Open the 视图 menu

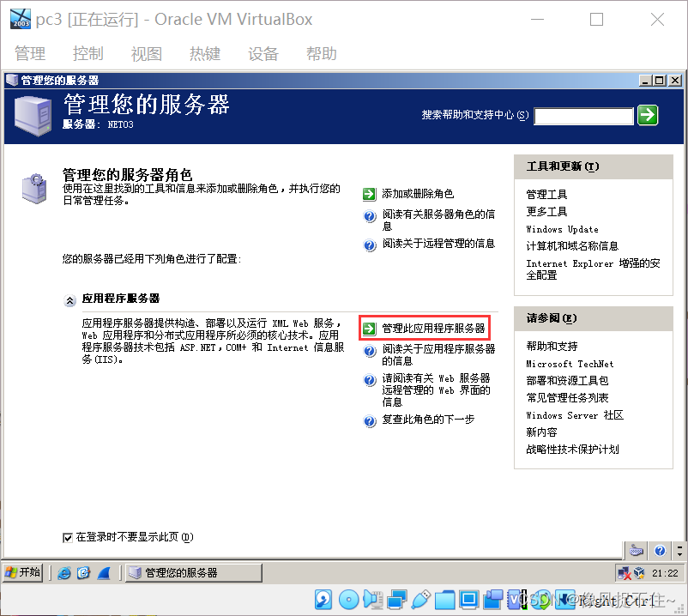click(x=147, y=54)
